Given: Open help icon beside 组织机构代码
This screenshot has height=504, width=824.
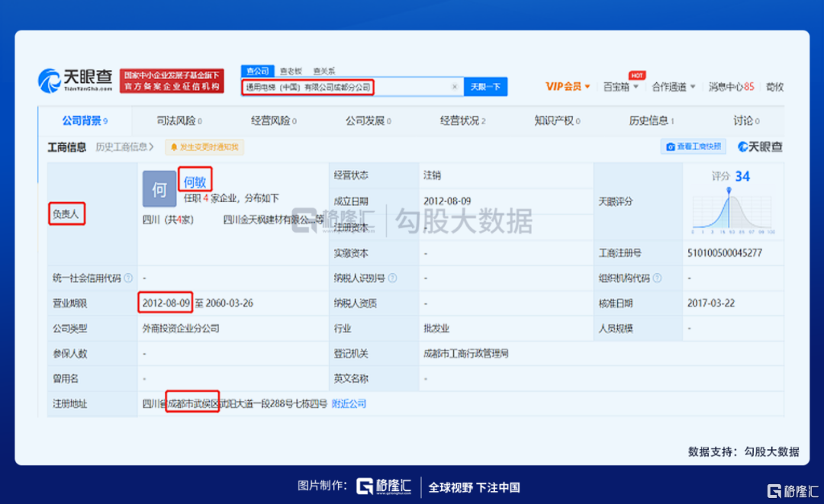Looking at the screenshot, I should click(x=657, y=278).
